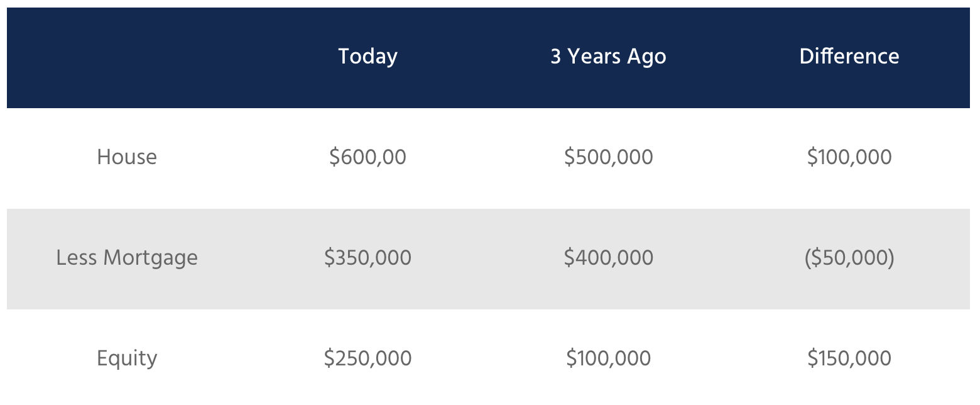Click the $100,000 equity three years ago
Viewport: 980px width, 405px height.
tap(608, 358)
